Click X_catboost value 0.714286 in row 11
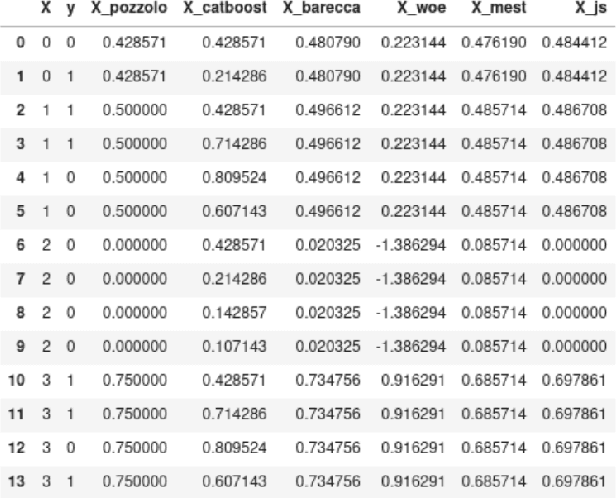Image resolution: width=616 pixels, height=498 pixels. 235,414
